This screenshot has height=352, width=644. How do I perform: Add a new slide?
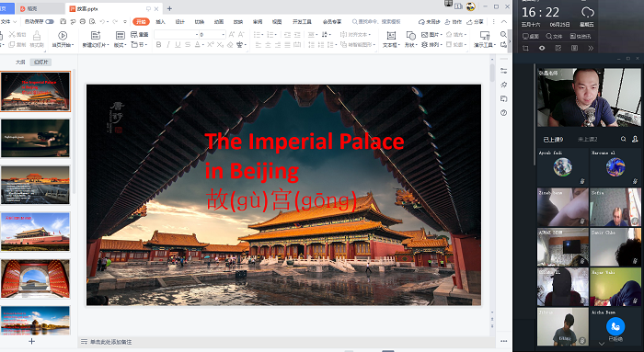coord(96,39)
